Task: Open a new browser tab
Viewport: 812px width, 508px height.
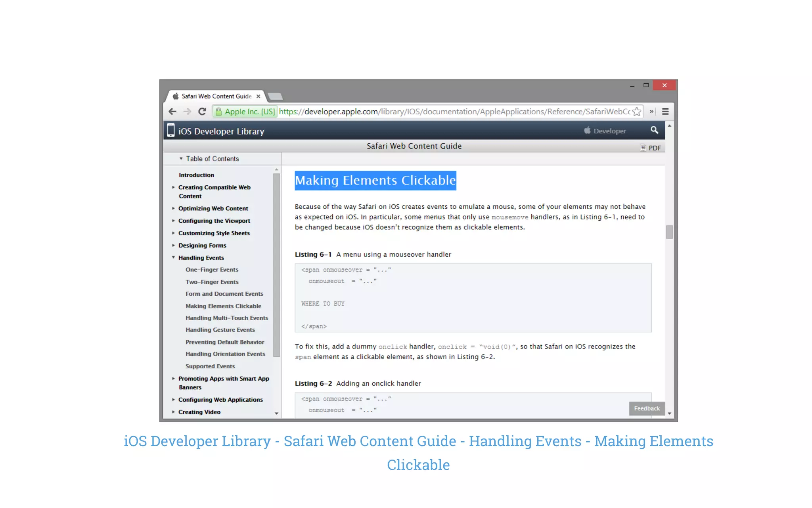Action: (275, 96)
